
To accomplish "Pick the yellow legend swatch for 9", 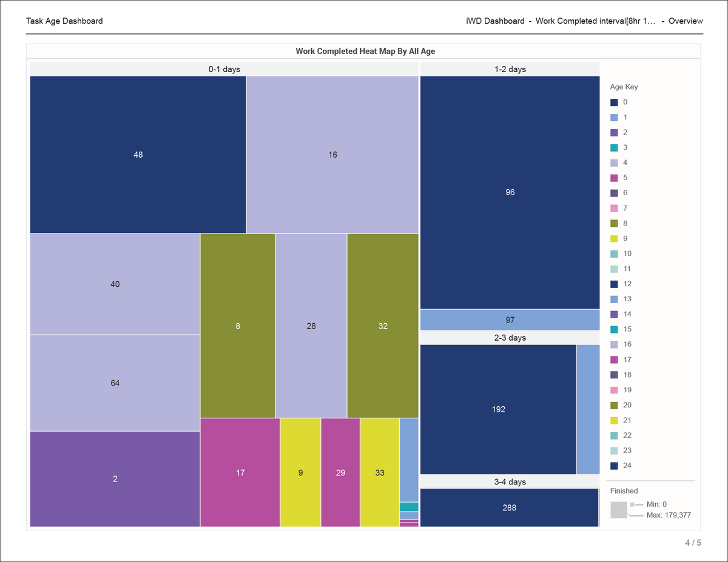I will [x=614, y=239].
